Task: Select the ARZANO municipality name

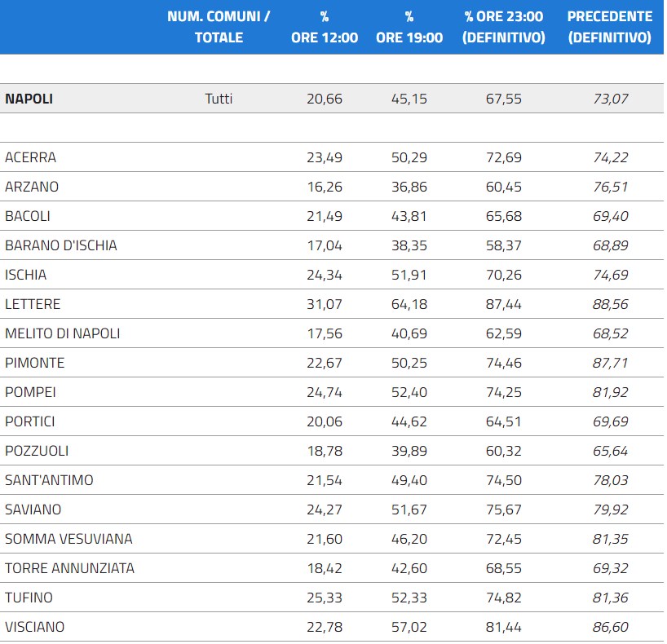Action: click(32, 187)
